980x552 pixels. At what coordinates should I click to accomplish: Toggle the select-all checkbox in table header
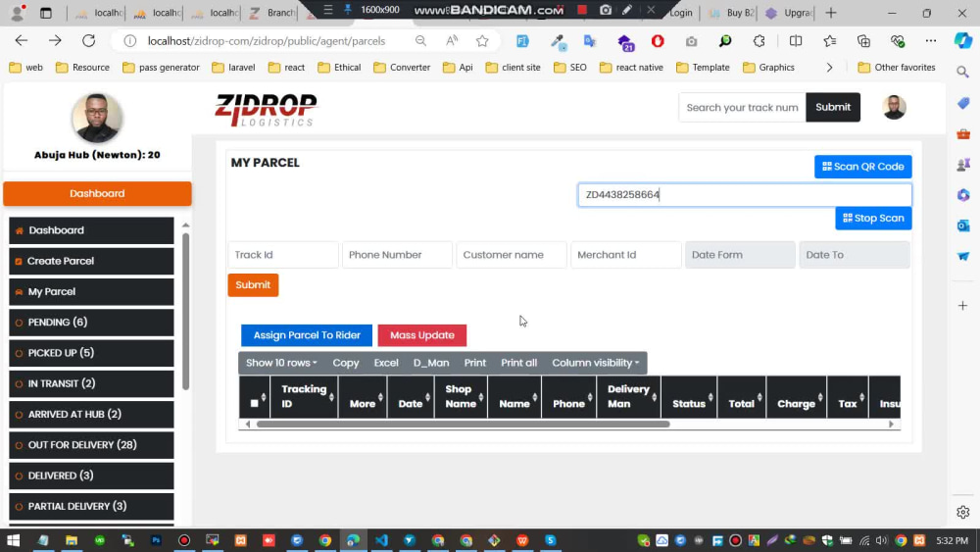pyautogui.click(x=254, y=403)
